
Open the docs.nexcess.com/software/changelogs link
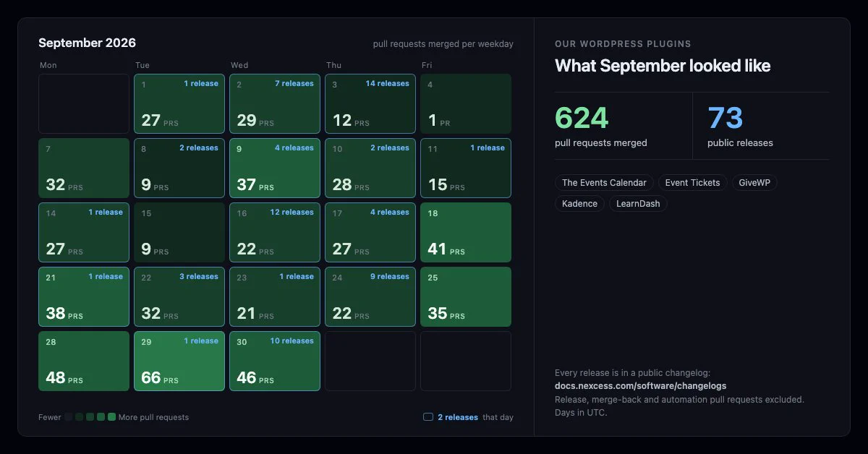[641, 386]
